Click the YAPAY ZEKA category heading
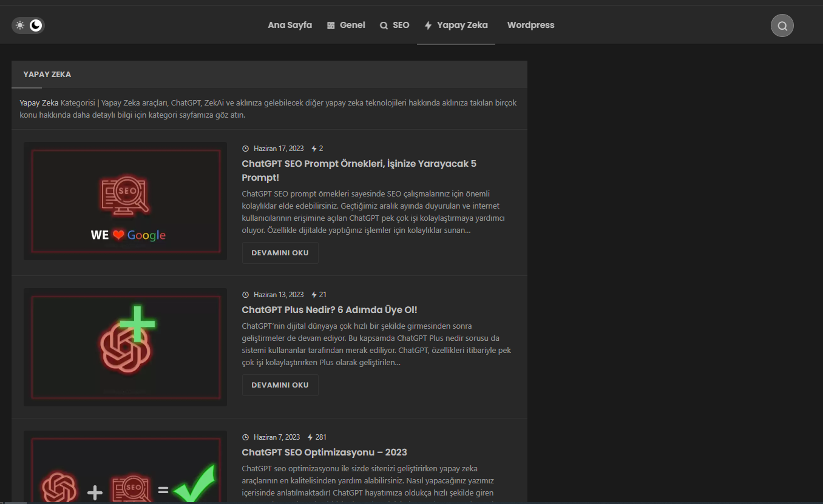This screenshot has width=823, height=504. [47, 75]
